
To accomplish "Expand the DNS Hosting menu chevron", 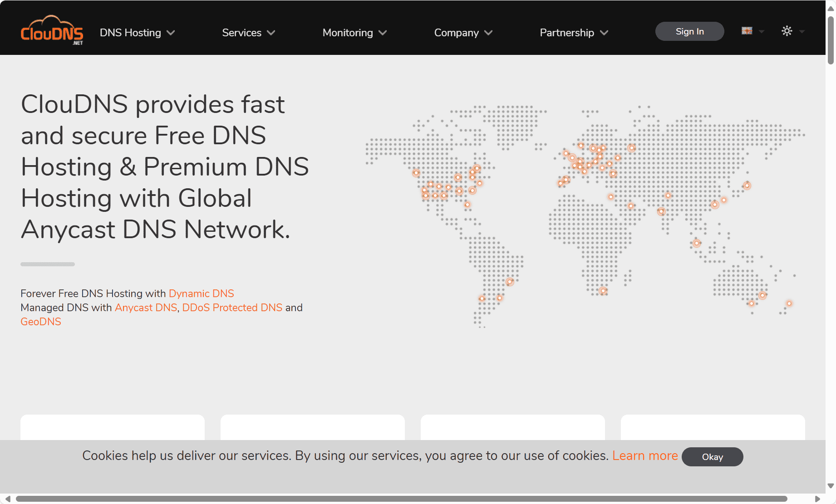I will pyautogui.click(x=171, y=33).
